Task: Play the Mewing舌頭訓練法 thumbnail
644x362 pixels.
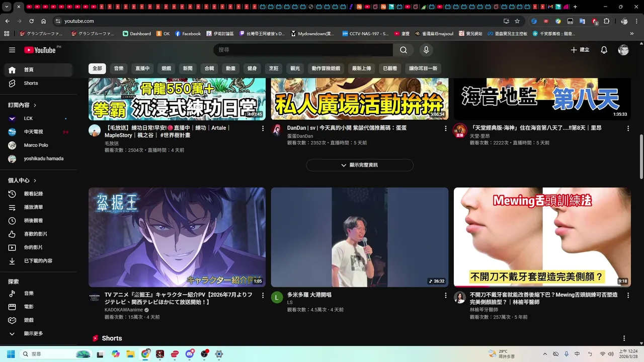Action: click(x=542, y=237)
